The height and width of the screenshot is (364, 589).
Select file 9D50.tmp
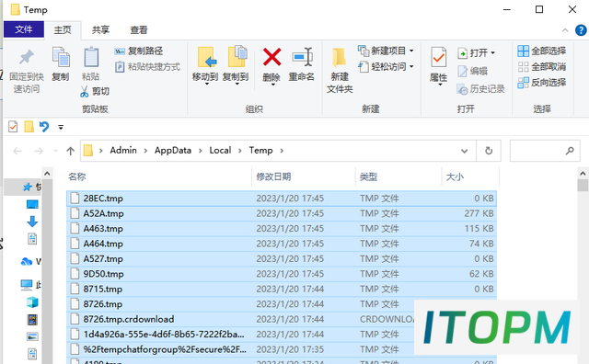pyautogui.click(x=282, y=274)
